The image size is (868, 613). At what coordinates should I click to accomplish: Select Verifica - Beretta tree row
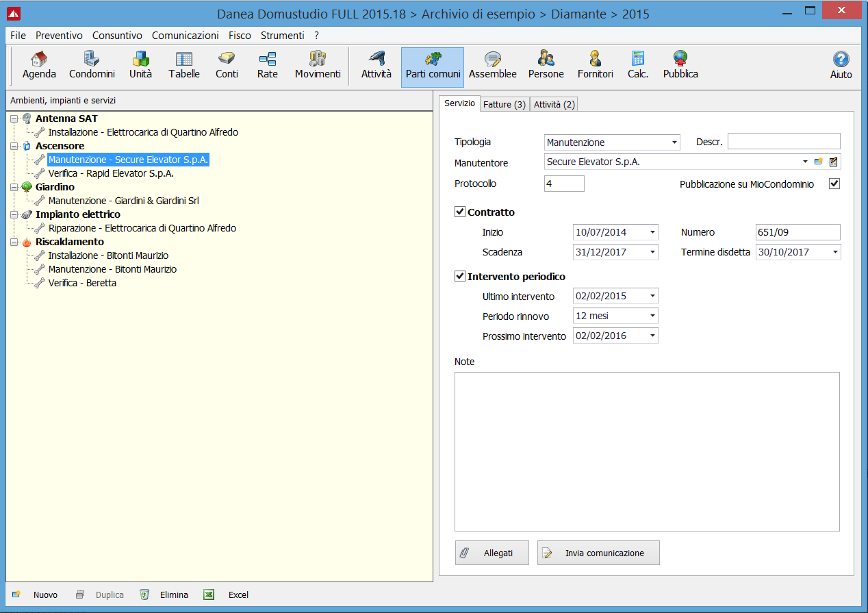(82, 283)
